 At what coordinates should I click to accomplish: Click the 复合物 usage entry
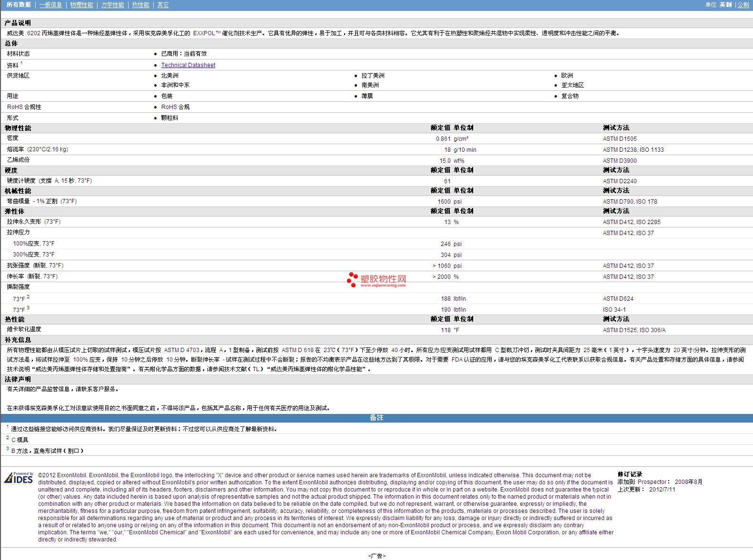click(x=570, y=96)
